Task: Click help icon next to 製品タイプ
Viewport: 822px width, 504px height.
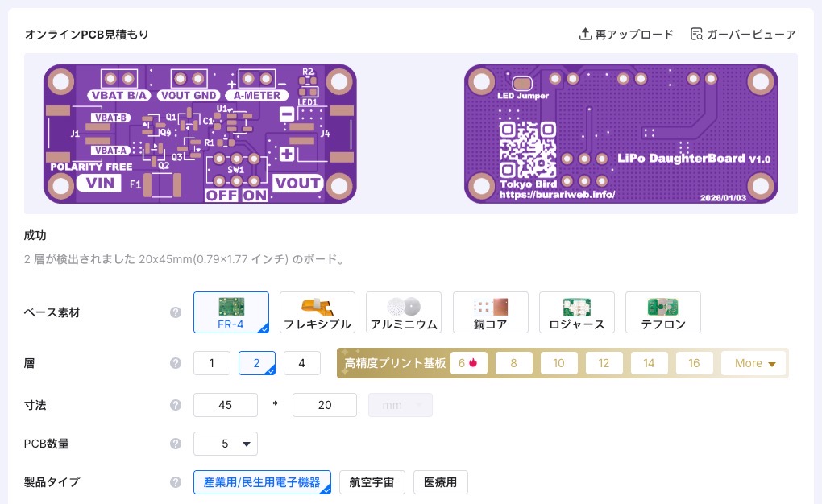Action: [176, 482]
